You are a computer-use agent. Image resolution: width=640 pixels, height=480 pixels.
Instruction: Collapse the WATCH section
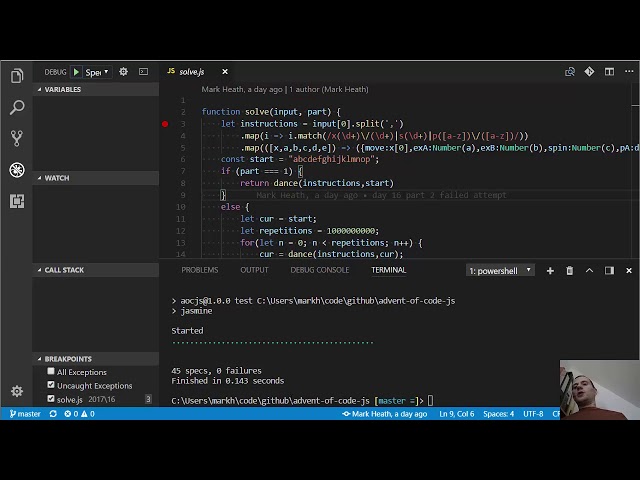tap(96, 178)
